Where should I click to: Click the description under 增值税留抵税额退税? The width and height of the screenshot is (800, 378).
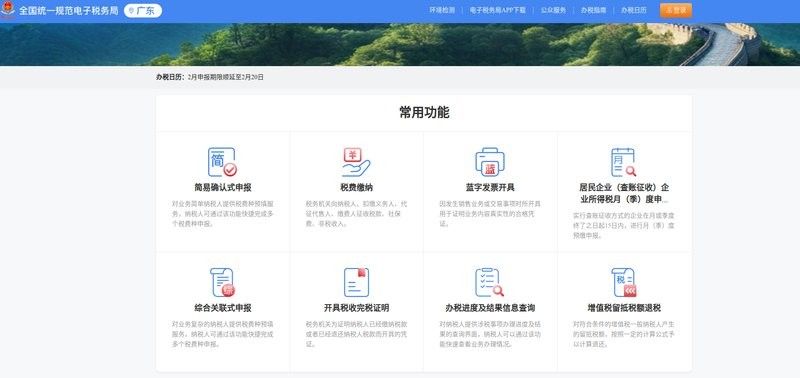pos(623,334)
